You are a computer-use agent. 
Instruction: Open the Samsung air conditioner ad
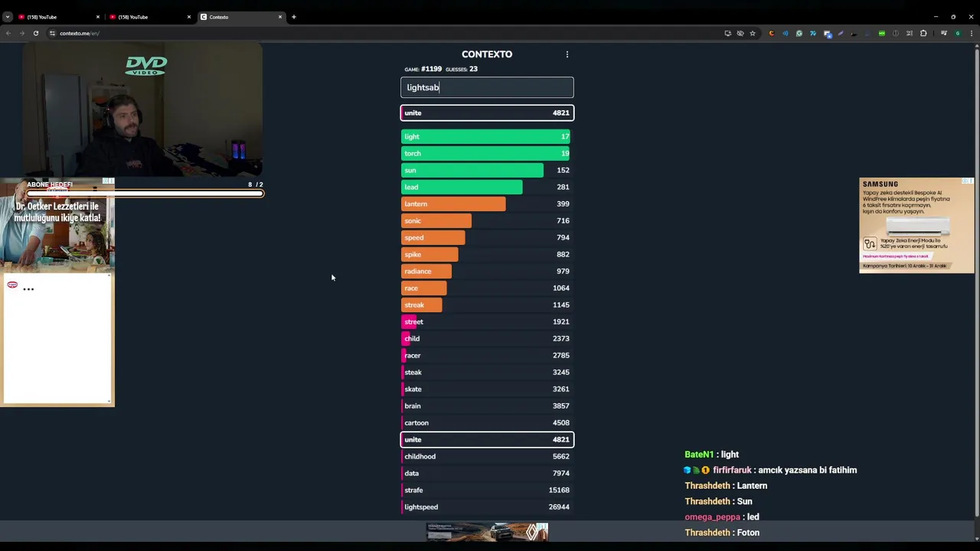(x=916, y=225)
